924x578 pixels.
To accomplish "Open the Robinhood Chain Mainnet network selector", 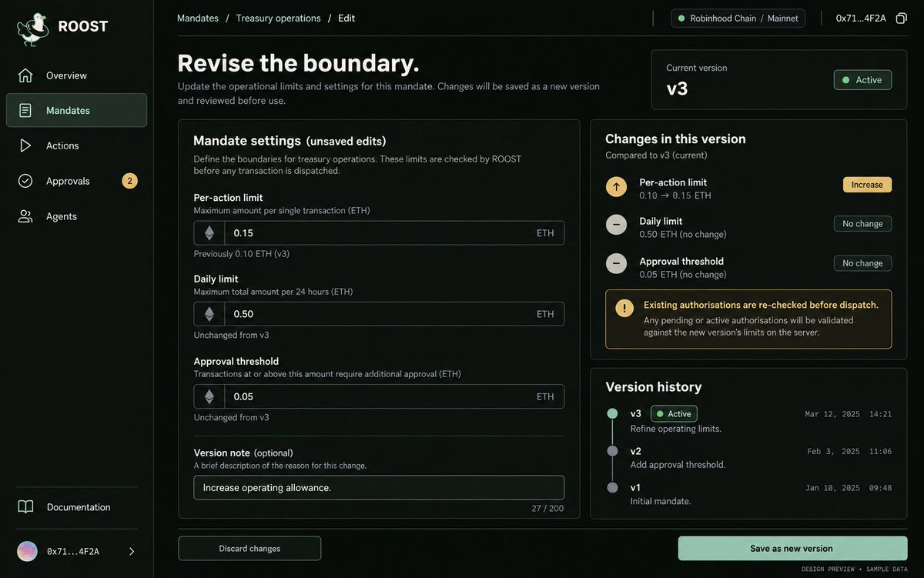I will point(738,18).
